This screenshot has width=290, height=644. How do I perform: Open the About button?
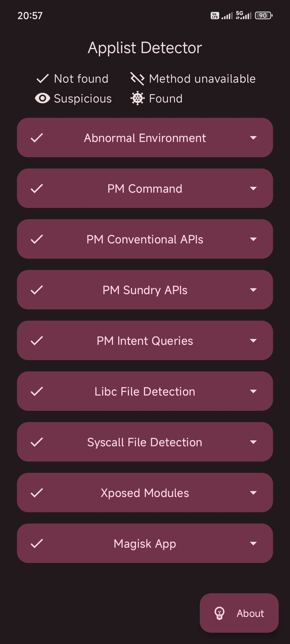[x=239, y=613]
